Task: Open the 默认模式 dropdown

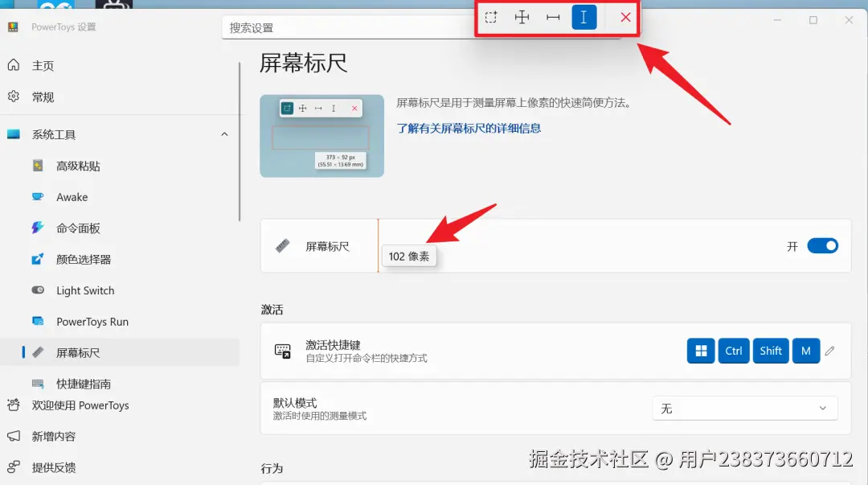Action: (744, 408)
